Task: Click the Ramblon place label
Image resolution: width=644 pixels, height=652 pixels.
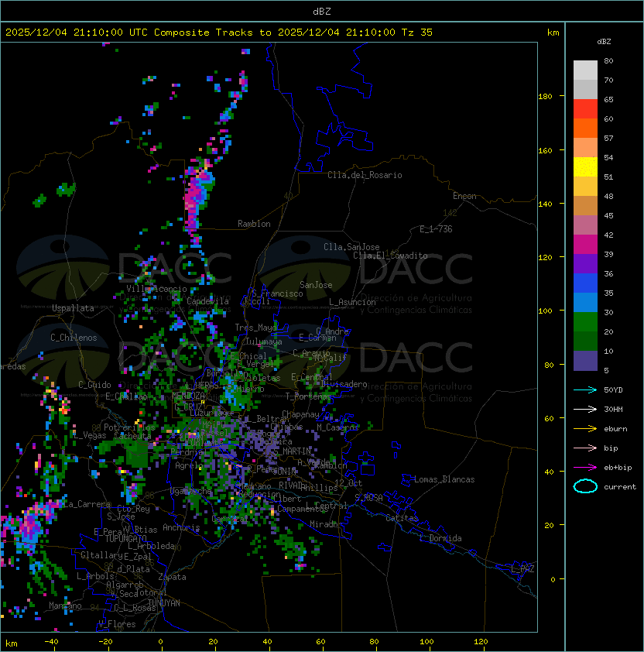Action: pyautogui.click(x=254, y=224)
